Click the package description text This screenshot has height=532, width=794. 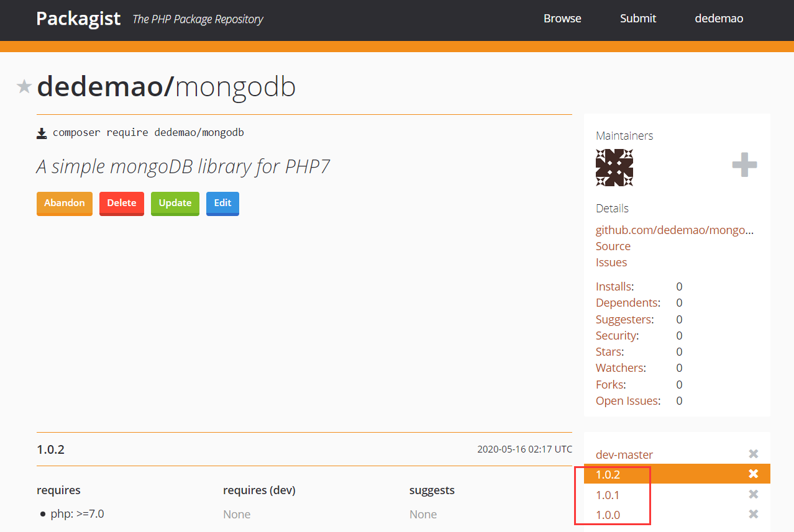183,166
